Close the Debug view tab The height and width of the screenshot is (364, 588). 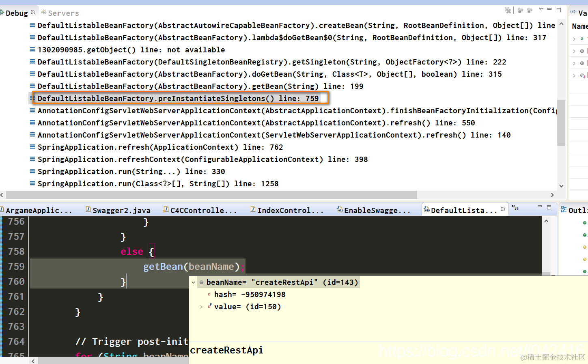coord(33,12)
